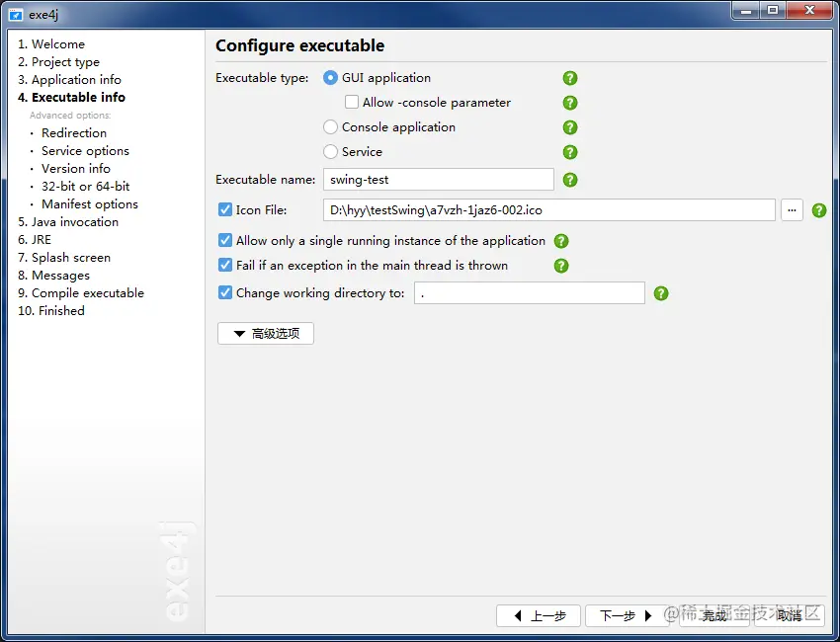This screenshot has height=642, width=840.
Task: Focus the Executable name input field
Action: [x=438, y=180]
